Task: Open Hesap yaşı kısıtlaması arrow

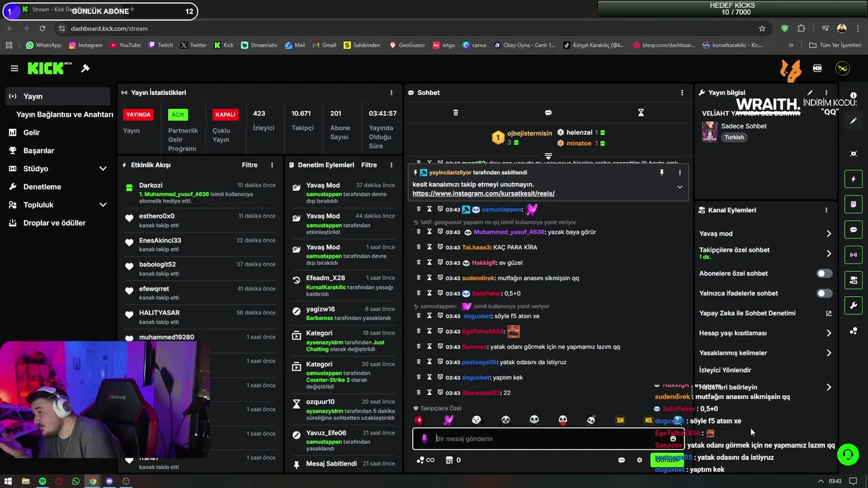Action: click(829, 333)
